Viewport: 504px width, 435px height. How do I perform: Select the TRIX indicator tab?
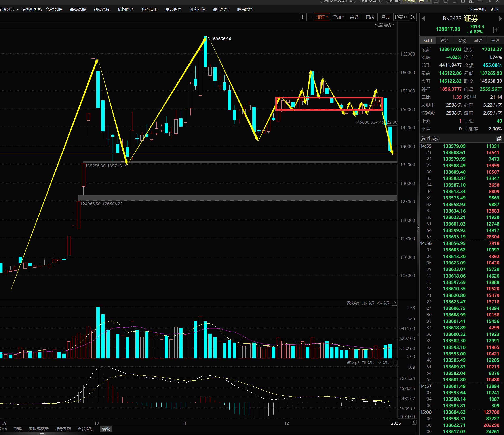click(18, 429)
